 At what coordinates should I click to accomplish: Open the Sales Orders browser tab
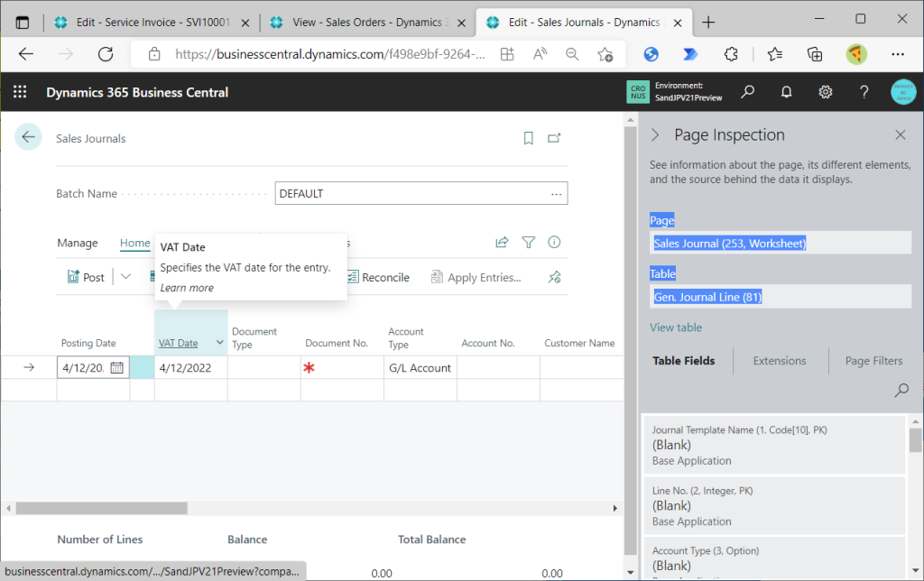click(x=366, y=23)
